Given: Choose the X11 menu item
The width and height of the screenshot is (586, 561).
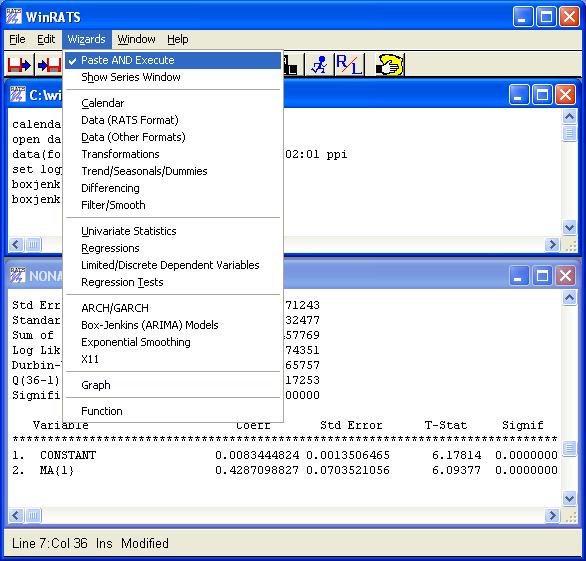Looking at the screenshot, I should 173,359.
